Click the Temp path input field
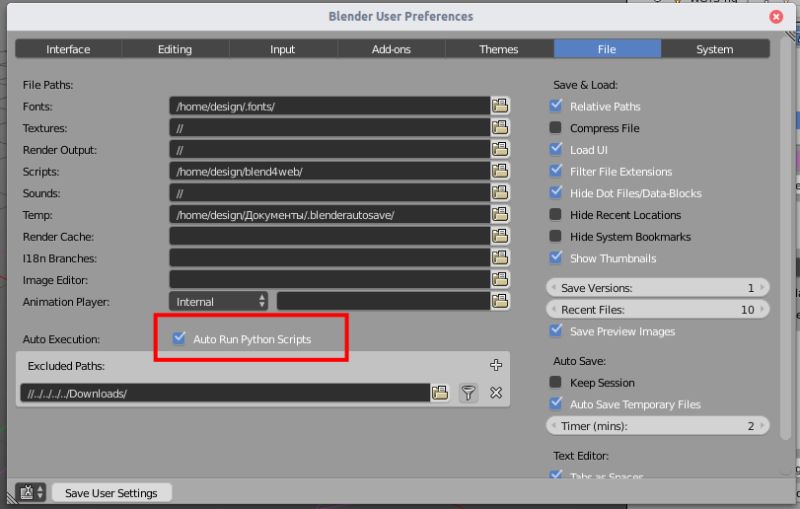 click(x=330, y=214)
